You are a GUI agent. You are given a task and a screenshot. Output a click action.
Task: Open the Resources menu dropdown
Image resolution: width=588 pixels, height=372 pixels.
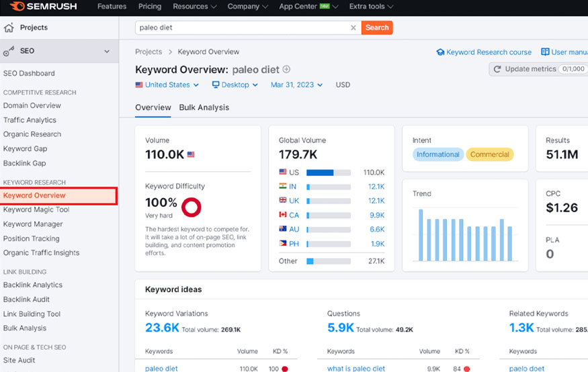coord(195,6)
